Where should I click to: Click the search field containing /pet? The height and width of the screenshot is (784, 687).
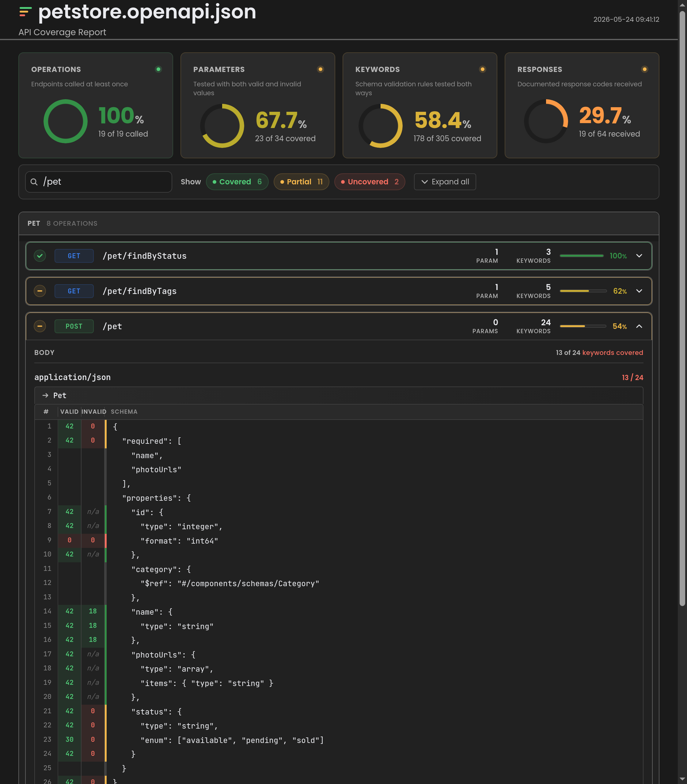[99, 182]
